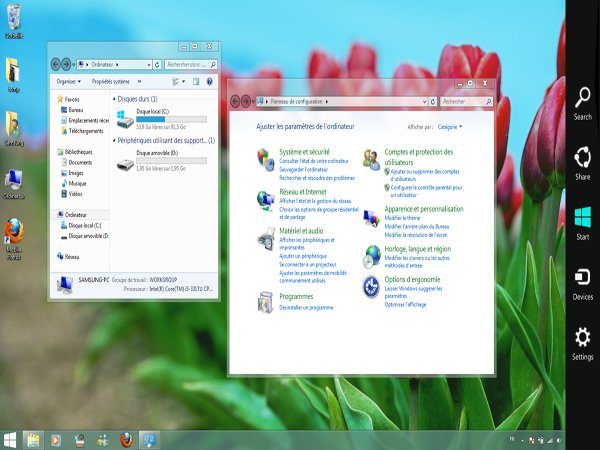The width and height of the screenshot is (600, 450).
Task: Open Matériel et audio category
Action: [x=301, y=231]
